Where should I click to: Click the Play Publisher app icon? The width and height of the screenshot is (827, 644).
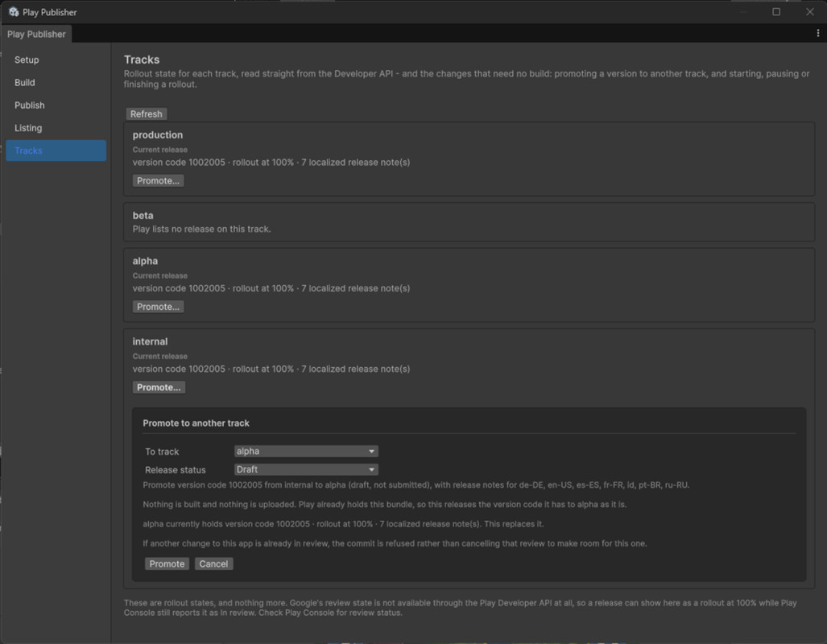14,11
